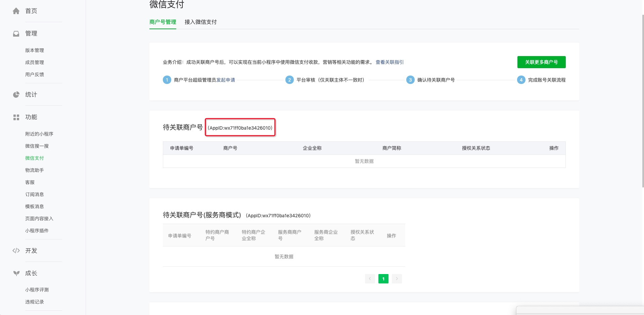Select 开发 section heading

tap(31, 251)
